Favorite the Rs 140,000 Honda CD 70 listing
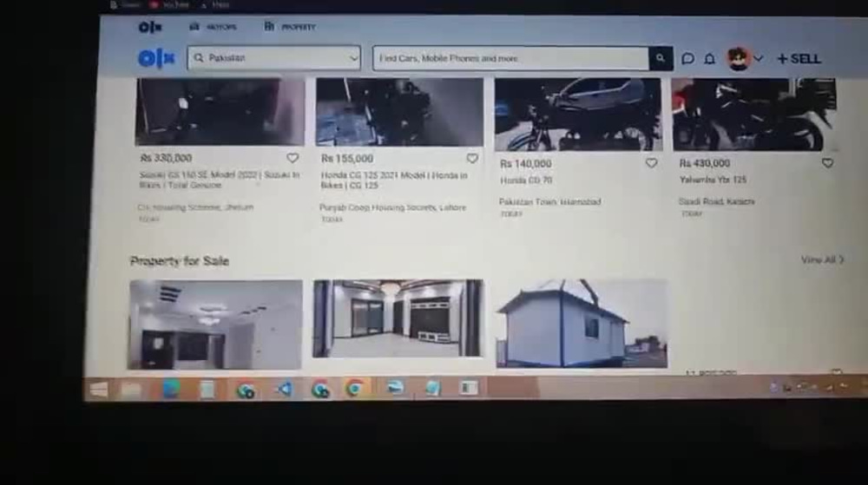 point(652,163)
